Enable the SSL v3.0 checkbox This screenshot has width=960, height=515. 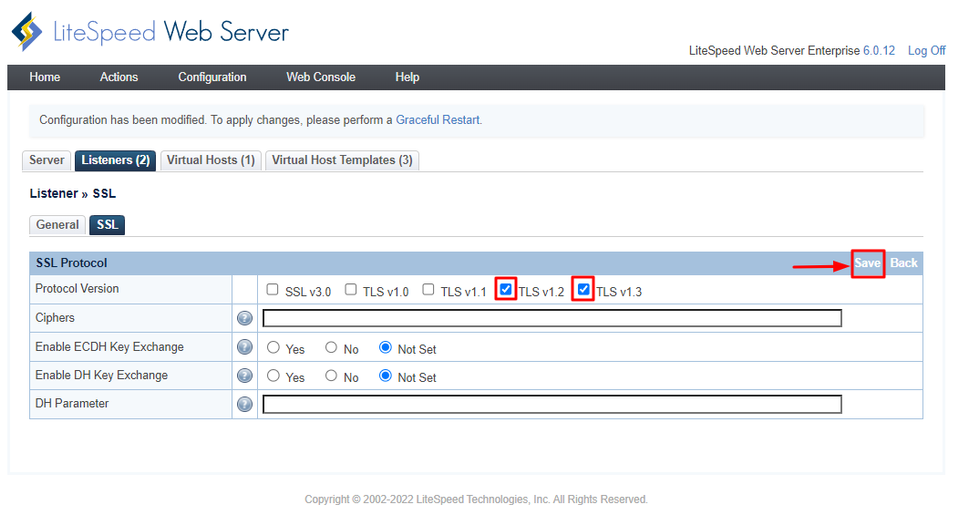273,290
